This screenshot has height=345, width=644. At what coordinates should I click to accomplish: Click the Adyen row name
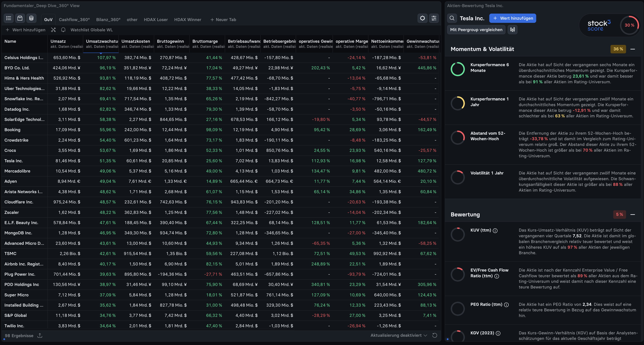point(10,181)
